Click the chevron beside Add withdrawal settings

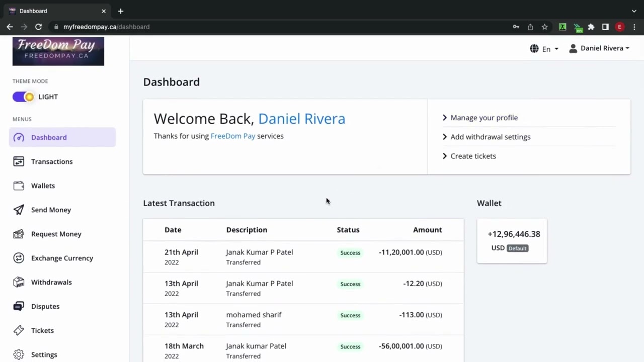445,137
